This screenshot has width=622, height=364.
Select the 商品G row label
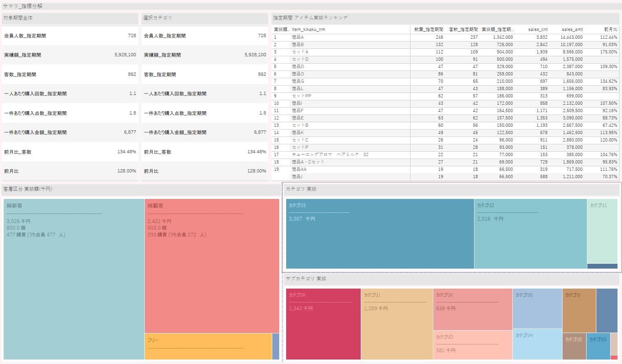coord(298,81)
